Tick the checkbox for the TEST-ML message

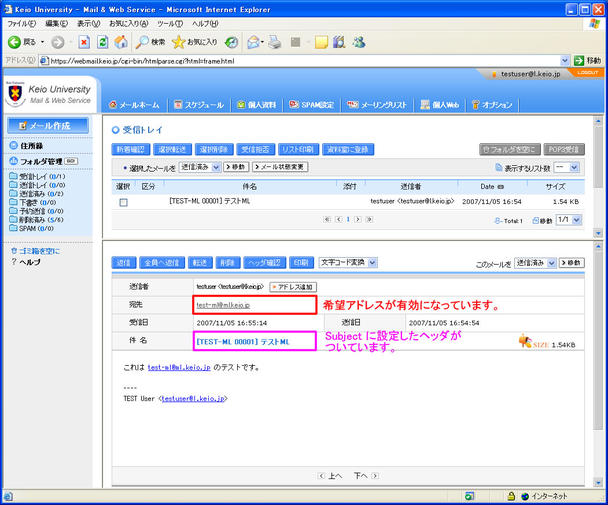[x=123, y=201]
